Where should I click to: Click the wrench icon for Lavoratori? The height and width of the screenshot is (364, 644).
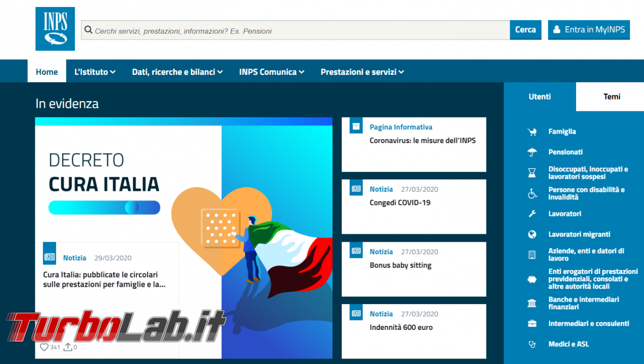(532, 214)
